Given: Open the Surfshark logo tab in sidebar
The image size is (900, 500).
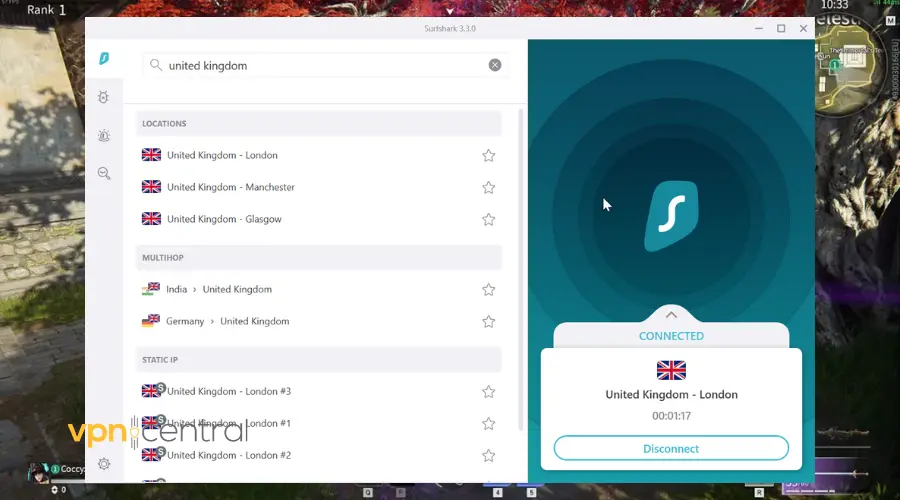Looking at the screenshot, I should [104, 60].
